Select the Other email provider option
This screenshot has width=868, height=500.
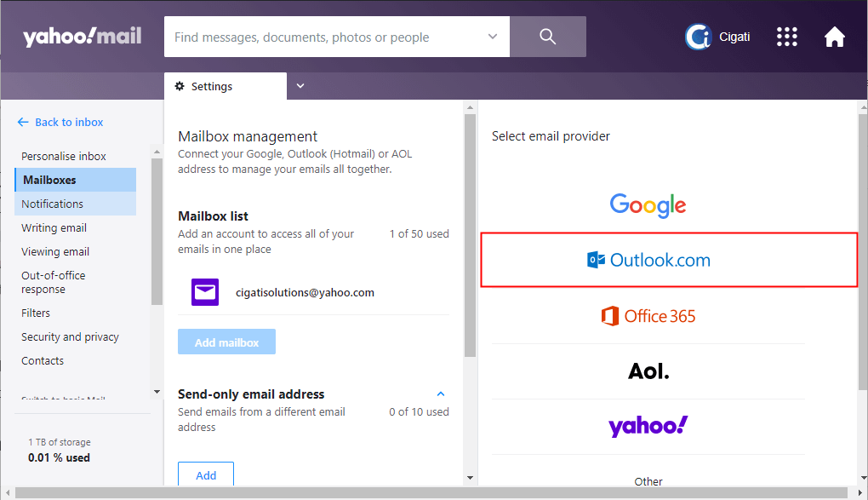(648, 481)
